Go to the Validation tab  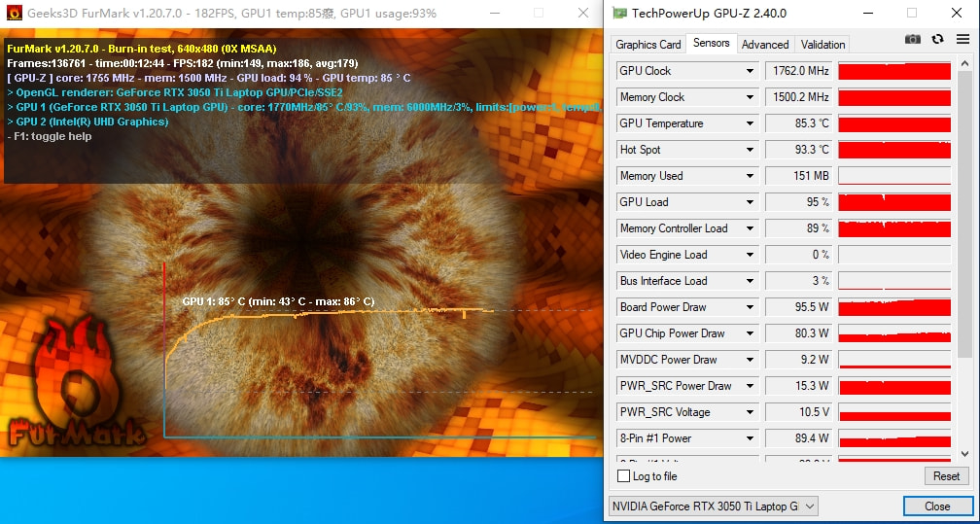[822, 44]
